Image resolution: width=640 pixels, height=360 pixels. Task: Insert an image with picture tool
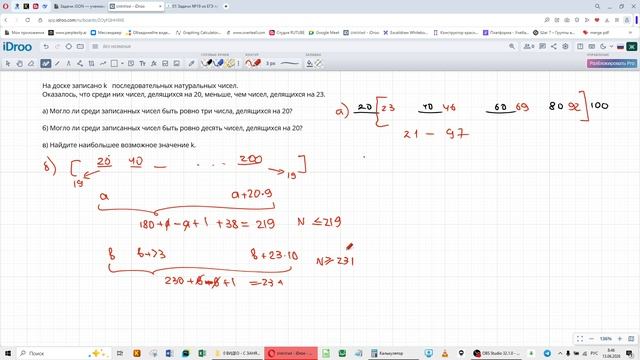(177, 64)
